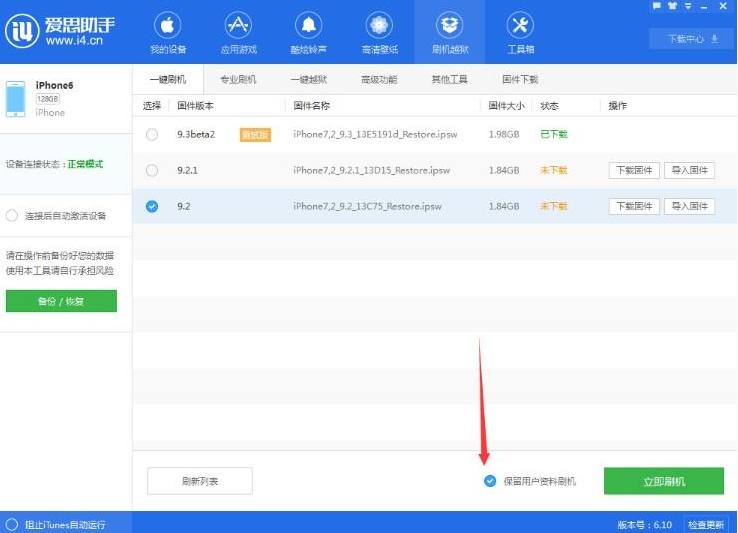Image resolution: width=738 pixels, height=533 pixels.
Task: Select firmware 9.2.1 radio button
Action: click(152, 170)
